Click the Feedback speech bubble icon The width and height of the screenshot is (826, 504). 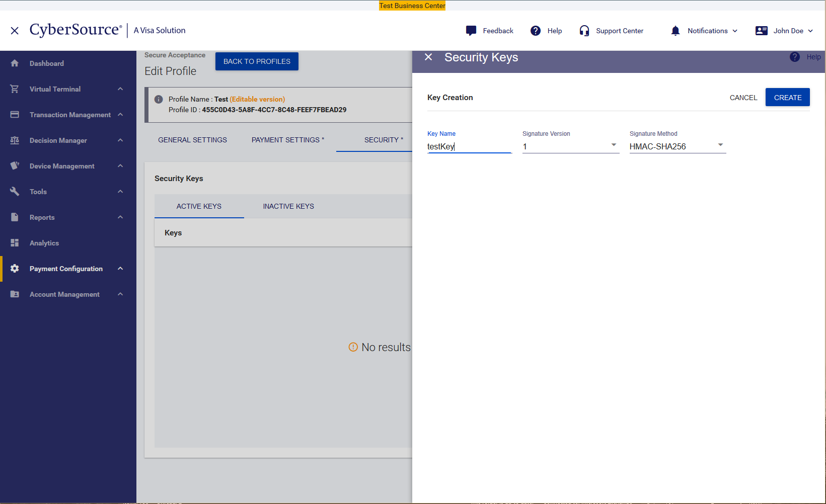[x=471, y=31]
